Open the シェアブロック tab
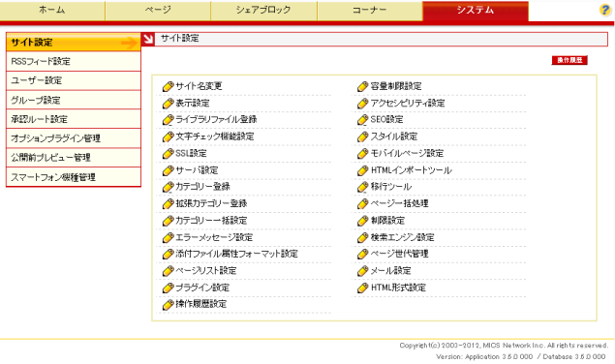Image resolution: width=615 pixels, height=364 pixels. (263, 11)
